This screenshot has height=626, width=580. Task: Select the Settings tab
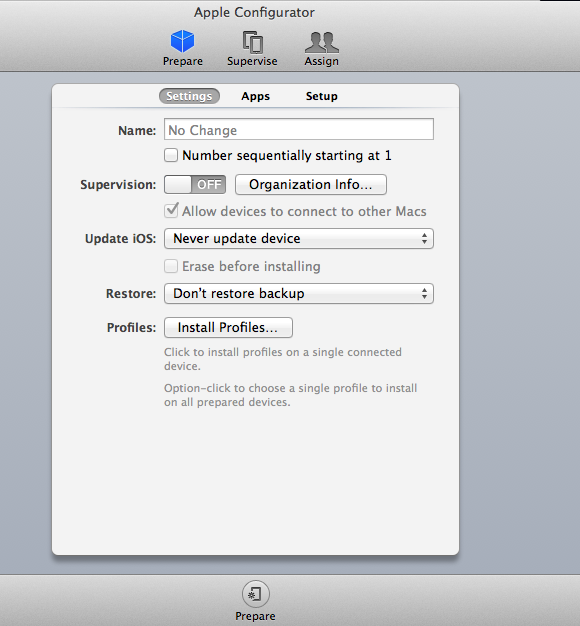(x=189, y=96)
